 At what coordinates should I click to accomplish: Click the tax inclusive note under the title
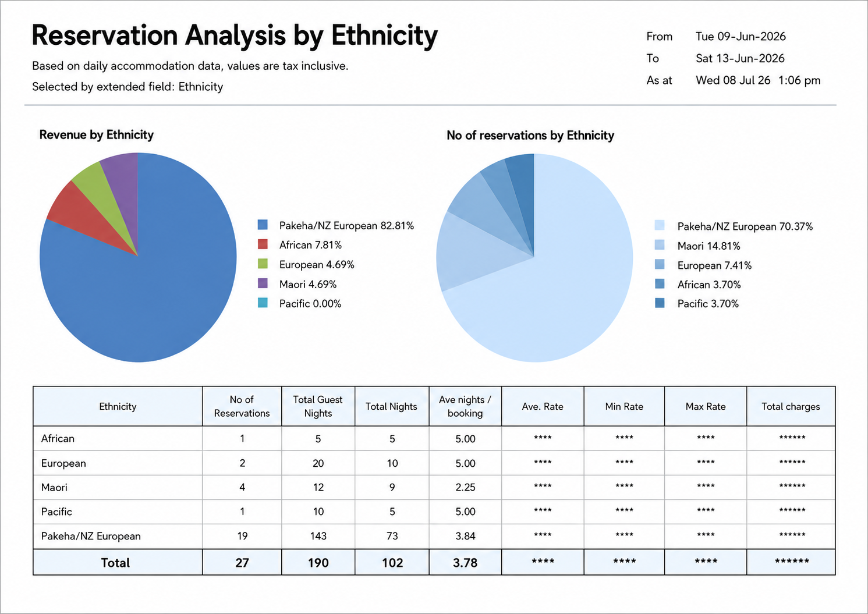[190, 66]
